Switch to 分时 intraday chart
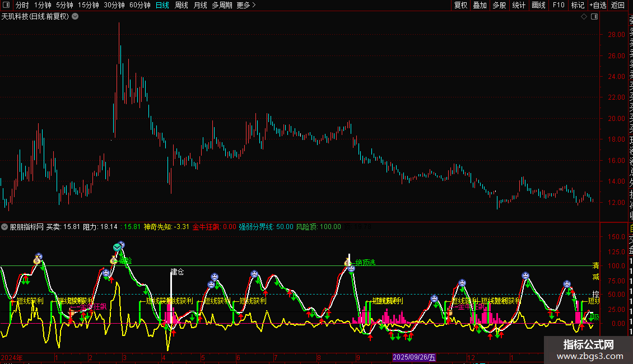 (22, 5)
